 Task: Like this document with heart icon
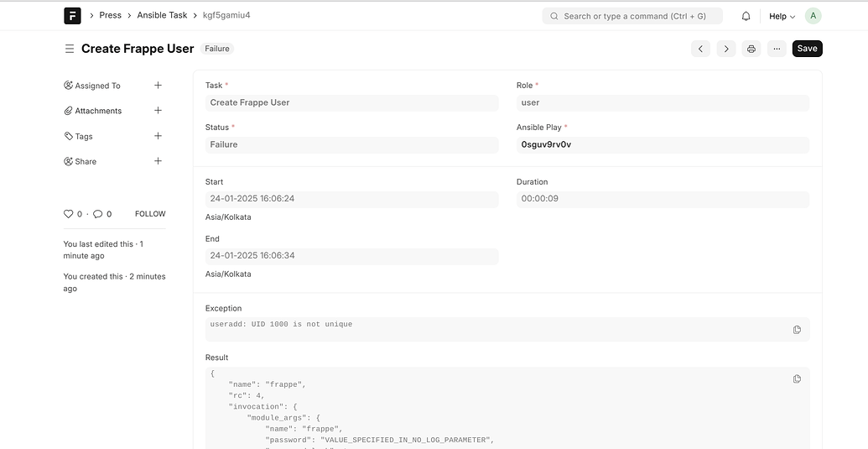point(69,214)
